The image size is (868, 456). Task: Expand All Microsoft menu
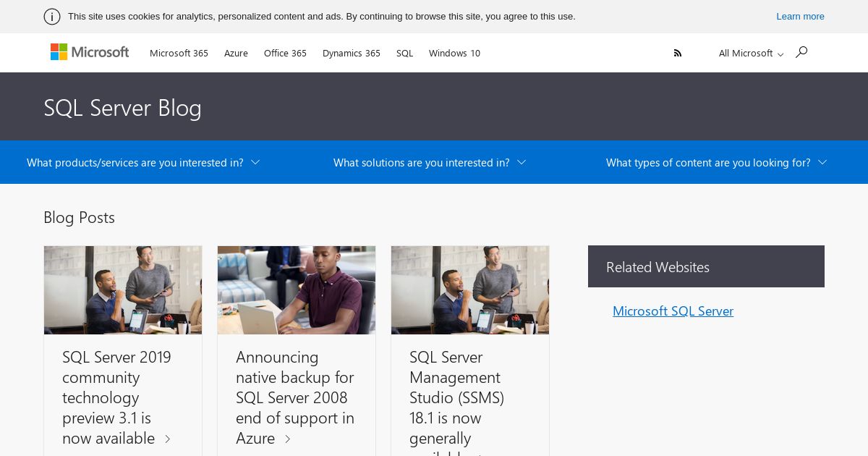click(751, 54)
